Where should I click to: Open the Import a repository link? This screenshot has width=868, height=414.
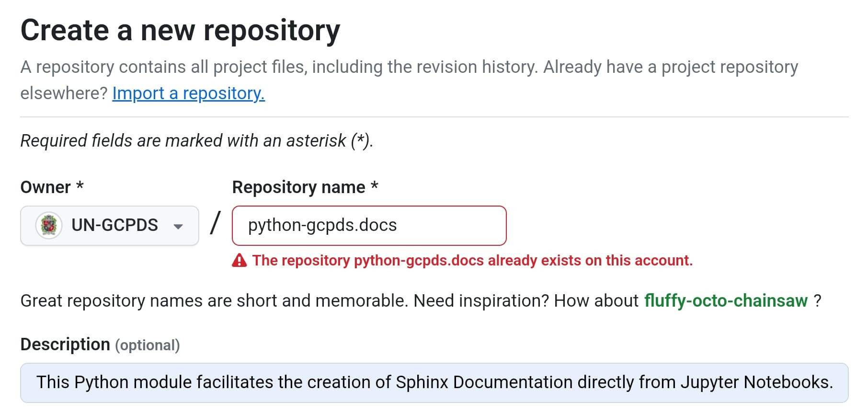click(188, 93)
